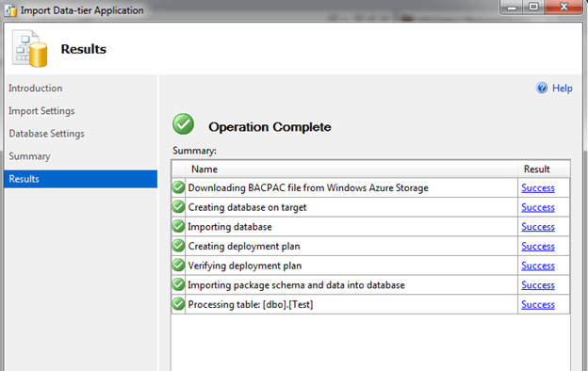588x371 pixels.
Task: Click checkmark icon for Creating deployment plan
Action: 178,246
